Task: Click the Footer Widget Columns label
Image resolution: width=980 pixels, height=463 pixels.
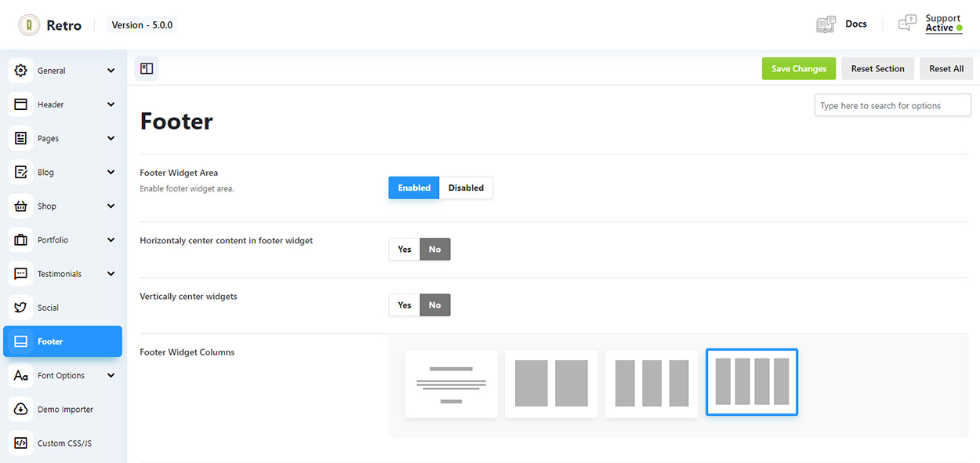Action: [187, 352]
